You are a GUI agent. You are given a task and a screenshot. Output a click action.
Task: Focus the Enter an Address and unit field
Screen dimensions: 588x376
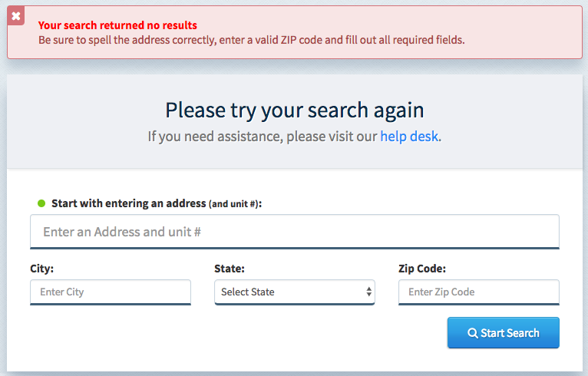tap(294, 231)
